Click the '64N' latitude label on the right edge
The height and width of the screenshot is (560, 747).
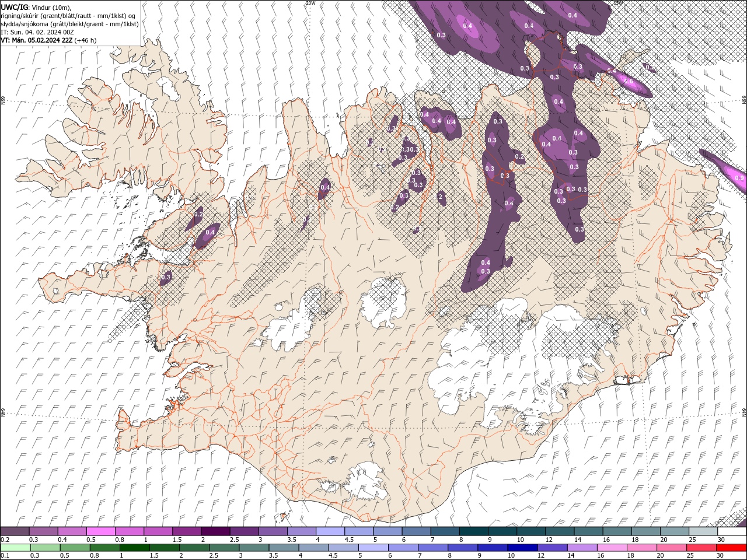click(x=744, y=412)
